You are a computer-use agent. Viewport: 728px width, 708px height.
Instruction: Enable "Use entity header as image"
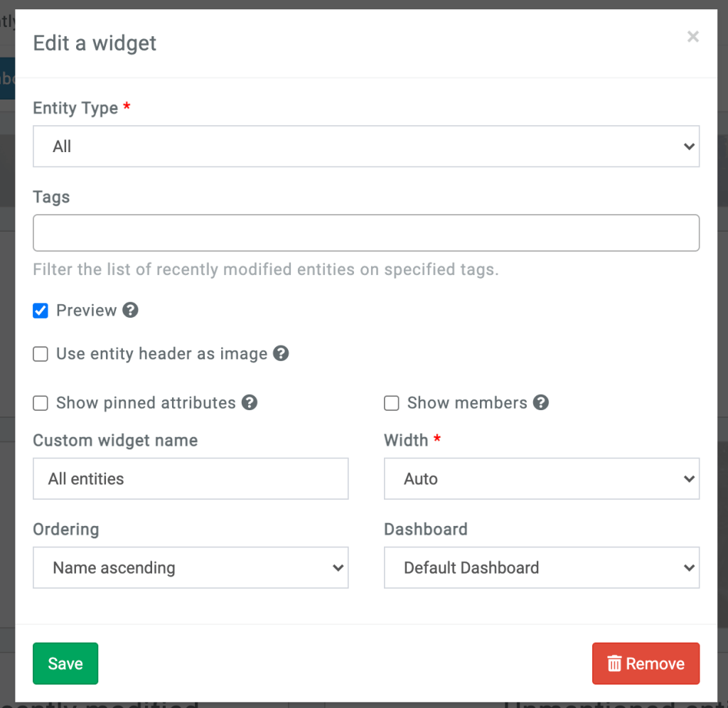pyautogui.click(x=40, y=353)
